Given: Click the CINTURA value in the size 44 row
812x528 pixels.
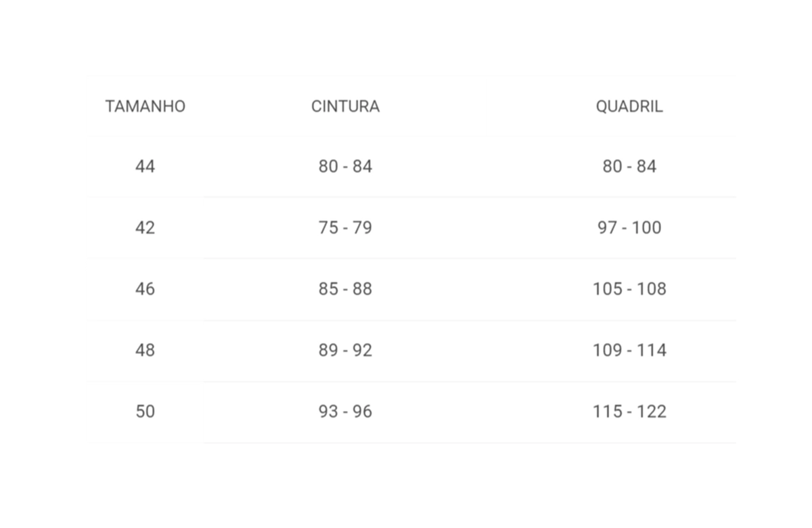Looking at the screenshot, I should (345, 167).
